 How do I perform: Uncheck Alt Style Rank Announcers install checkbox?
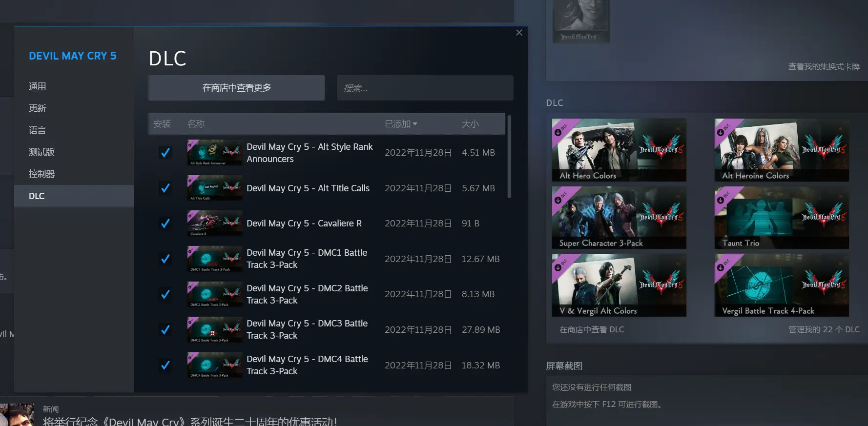point(165,153)
